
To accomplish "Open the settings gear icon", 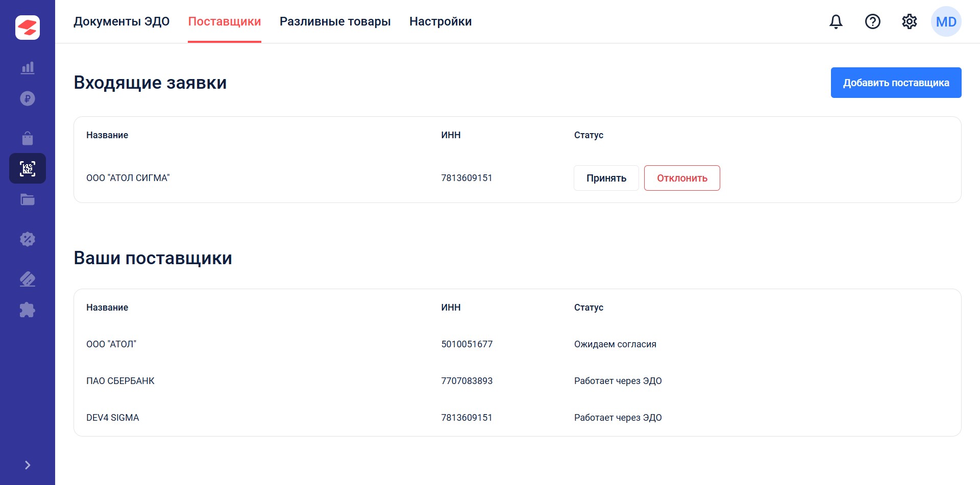I will [x=910, y=21].
